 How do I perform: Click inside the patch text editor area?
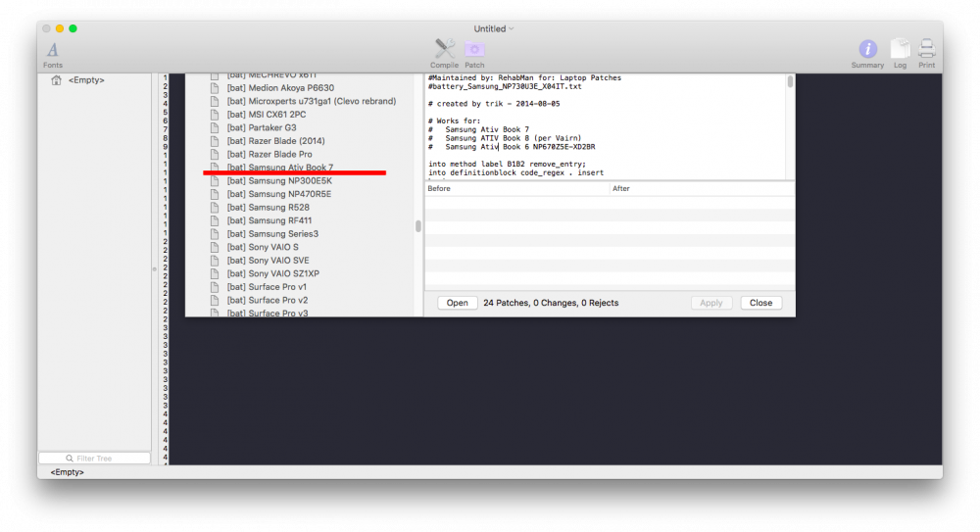605,127
